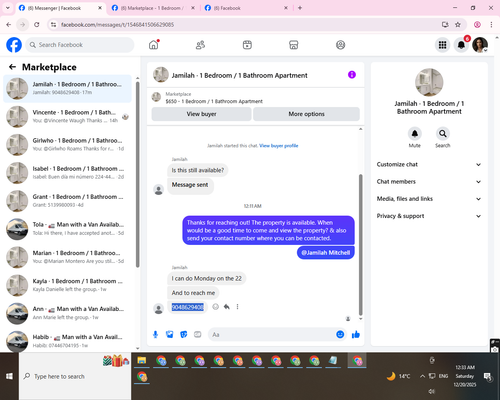Open the emoji picker in message box
Viewport: 500px width, 400px height.
[340, 334]
